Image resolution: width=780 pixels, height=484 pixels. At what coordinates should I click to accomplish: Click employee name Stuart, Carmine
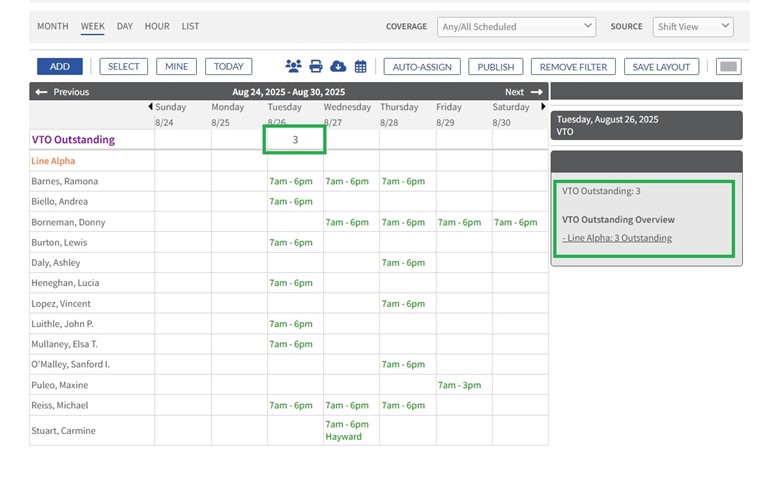click(x=63, y=430)
